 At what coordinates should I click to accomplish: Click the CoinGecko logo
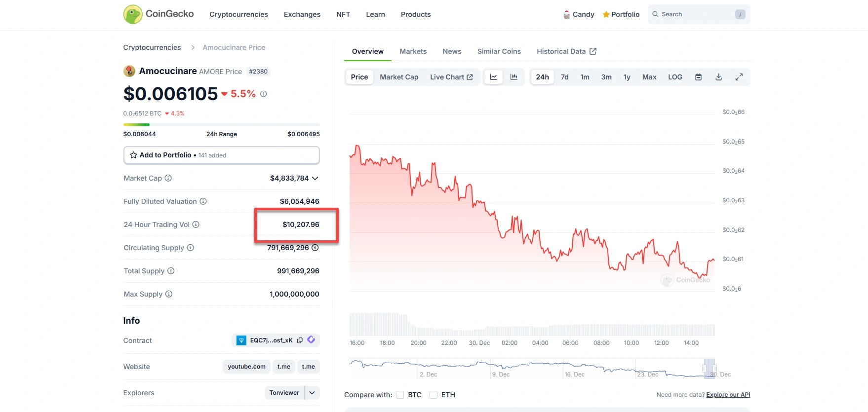coord(158,14)
